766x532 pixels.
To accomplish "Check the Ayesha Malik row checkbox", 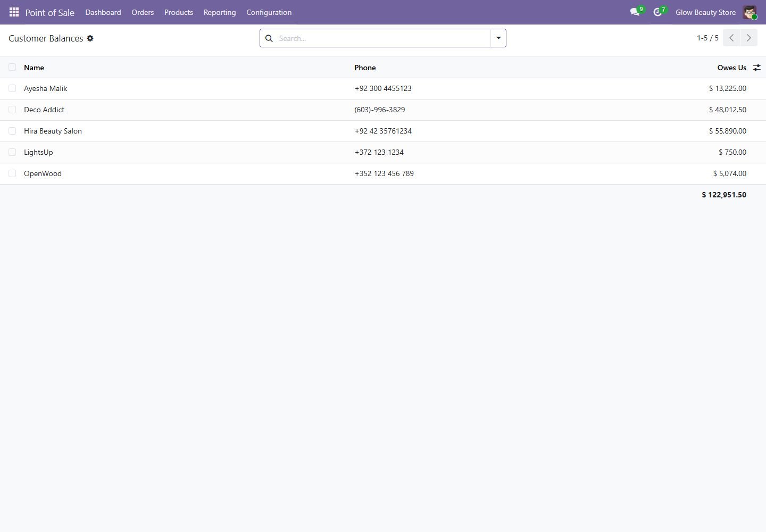I will (12, 88).
